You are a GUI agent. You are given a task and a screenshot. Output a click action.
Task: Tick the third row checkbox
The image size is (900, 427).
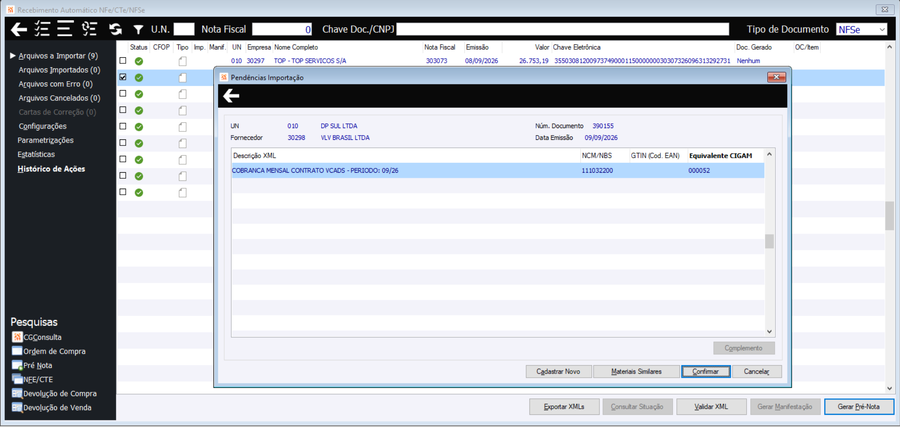(122, 93)
